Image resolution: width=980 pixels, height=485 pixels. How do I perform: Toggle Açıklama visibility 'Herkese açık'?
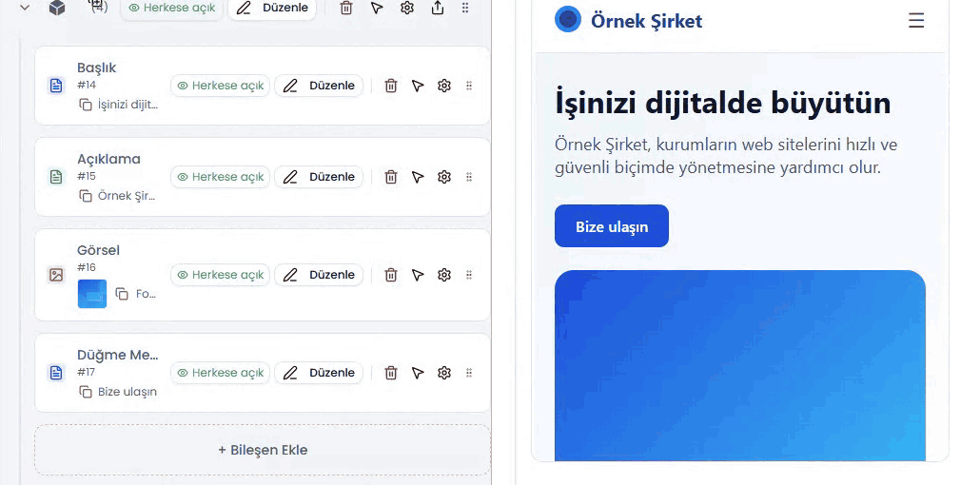pyautogui.click(x=220, y=177)
